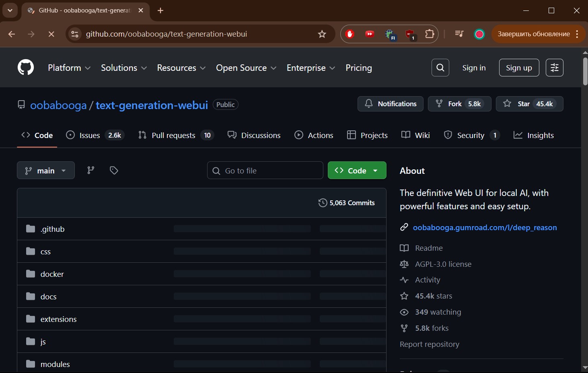Open the GitHub search magnifier icon
Screen dimensions: 588x373
(440, 68)
